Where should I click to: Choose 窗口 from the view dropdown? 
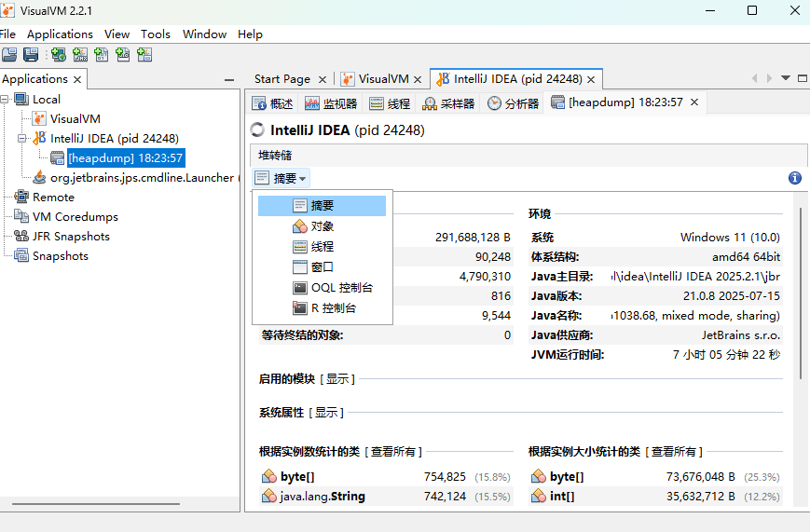tap(322, 267)
